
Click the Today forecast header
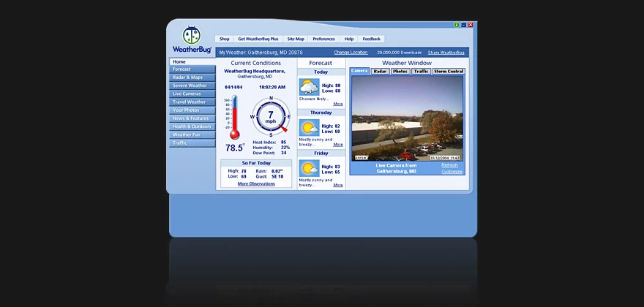(x=321, y=72)
